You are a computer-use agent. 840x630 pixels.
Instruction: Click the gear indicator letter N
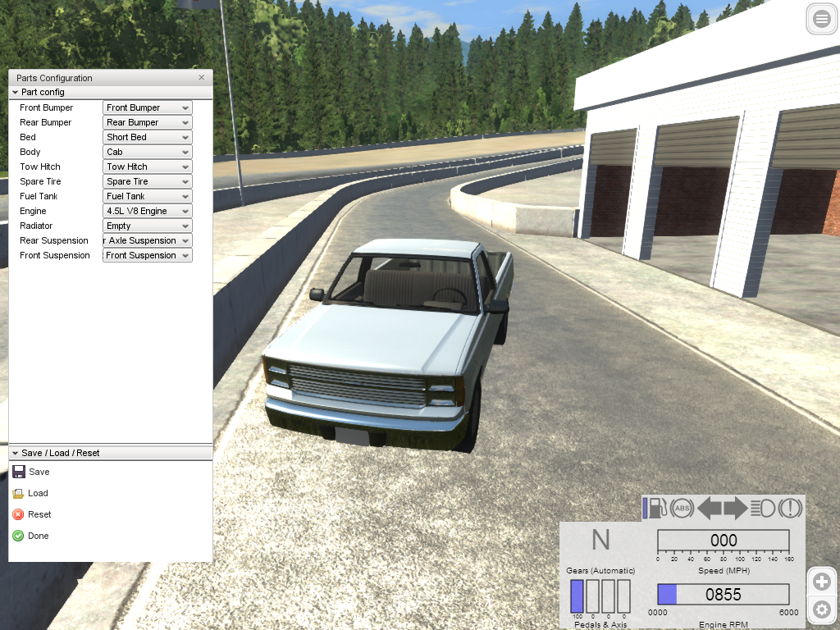pyautogui.click(x=600, y=540)
